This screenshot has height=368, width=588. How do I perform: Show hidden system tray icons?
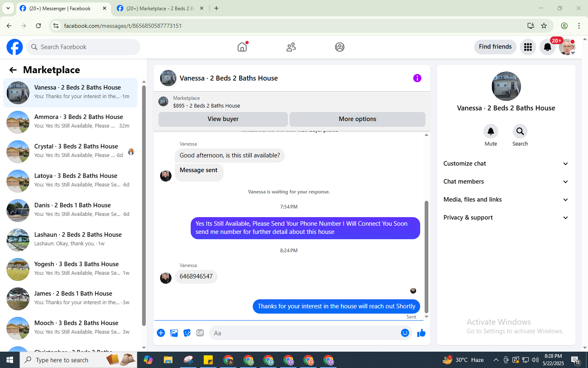tap(496, 360)
